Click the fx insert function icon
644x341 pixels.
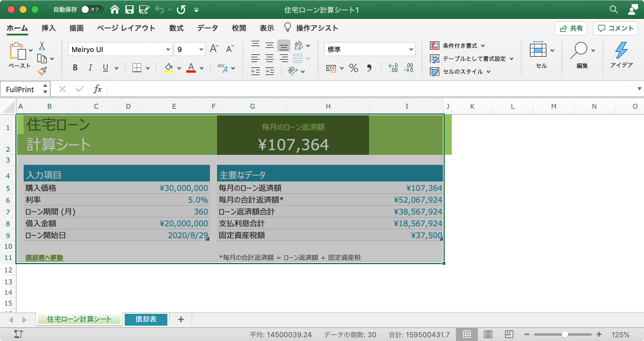coord(98,89)
